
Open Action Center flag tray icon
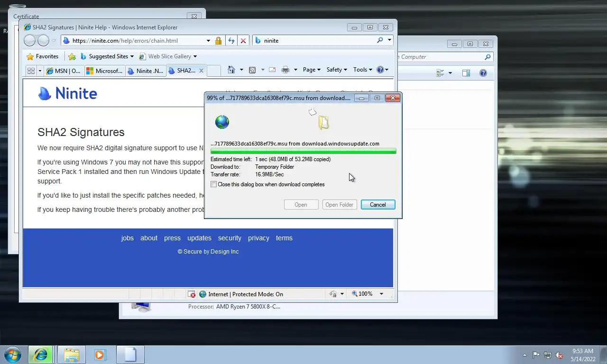536,355
